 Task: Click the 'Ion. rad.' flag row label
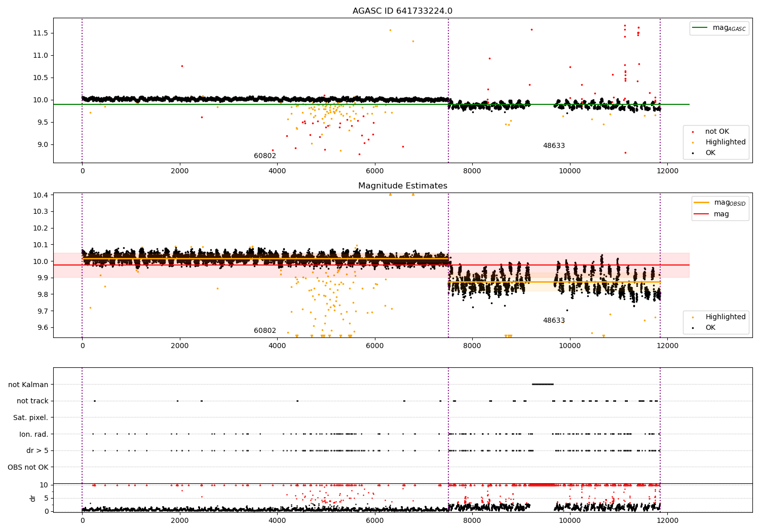click(34, 435)
